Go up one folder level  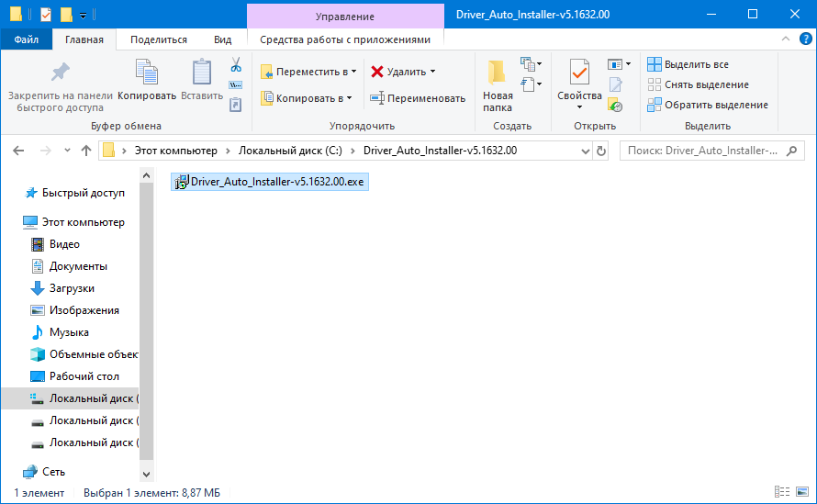click(86, 151)
